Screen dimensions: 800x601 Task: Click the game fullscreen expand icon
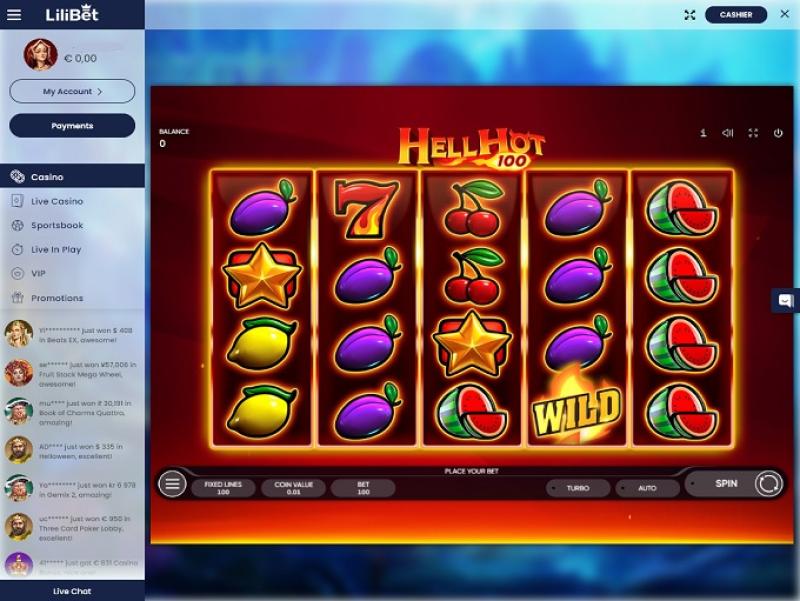pyautogui.click(x=753, y=133)
